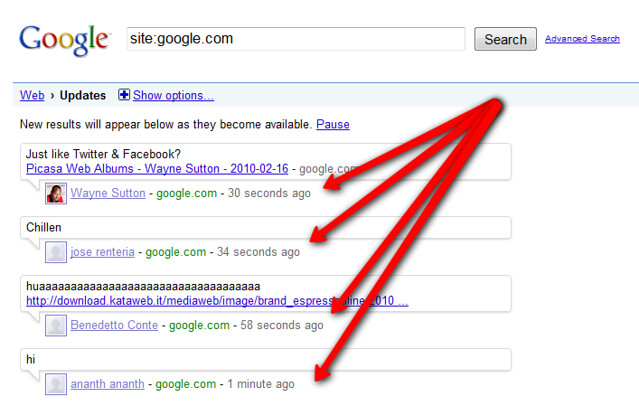
Task: Open Benedetto Conte profile link
Action: 114,325
